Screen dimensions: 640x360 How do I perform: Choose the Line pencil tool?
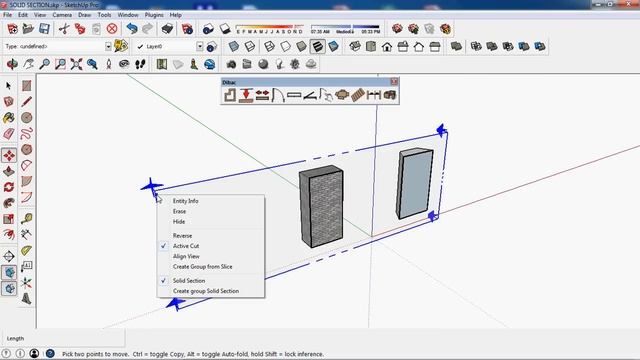[x=27, y=102]
